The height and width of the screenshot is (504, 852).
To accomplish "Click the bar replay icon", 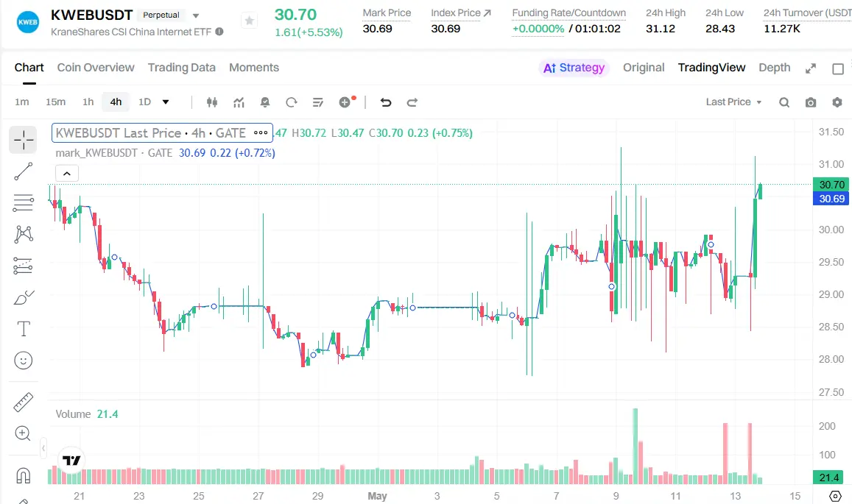I will [x=292, y=102].
